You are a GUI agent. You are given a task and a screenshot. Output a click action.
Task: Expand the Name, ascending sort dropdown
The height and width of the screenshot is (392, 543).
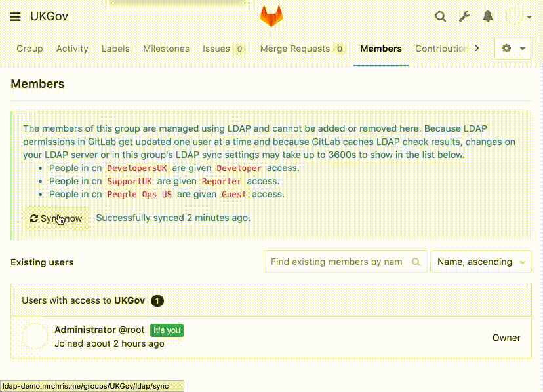click(481, 262)
